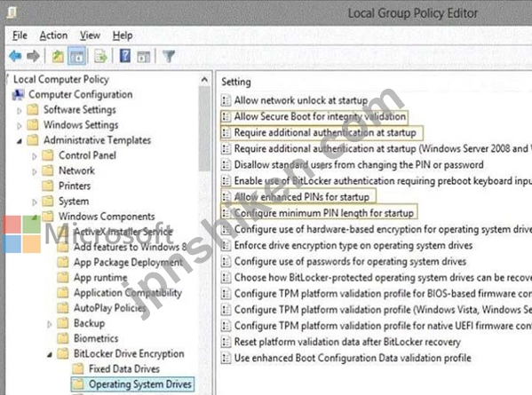This screenshot has width=532, height=395.
Task: Toggle the Show/Hide Console Tree icon
Action: (77, 56)
